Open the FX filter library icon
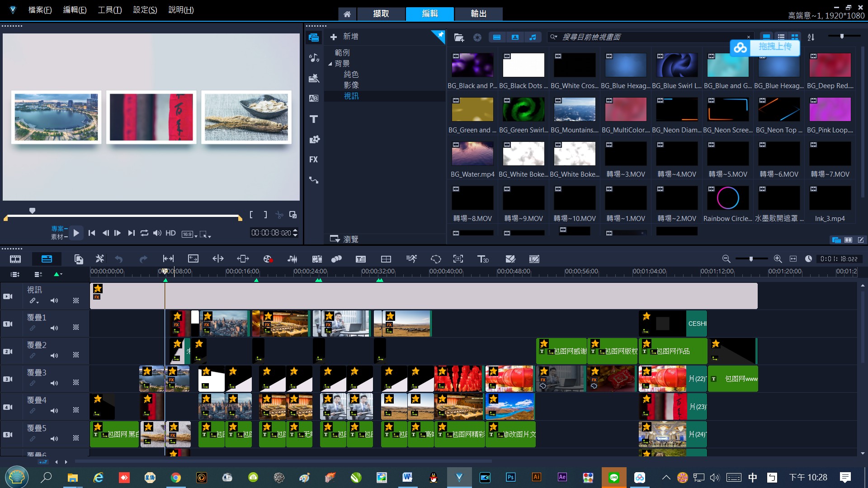The height and width of the screenshot is (488, 868). [314, 160]
